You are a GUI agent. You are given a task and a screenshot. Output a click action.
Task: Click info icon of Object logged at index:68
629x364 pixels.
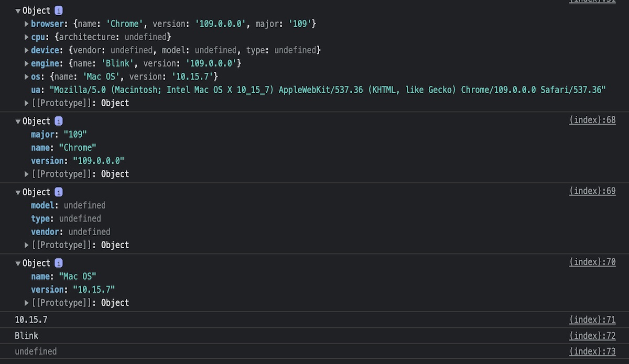tap(59, 121)
